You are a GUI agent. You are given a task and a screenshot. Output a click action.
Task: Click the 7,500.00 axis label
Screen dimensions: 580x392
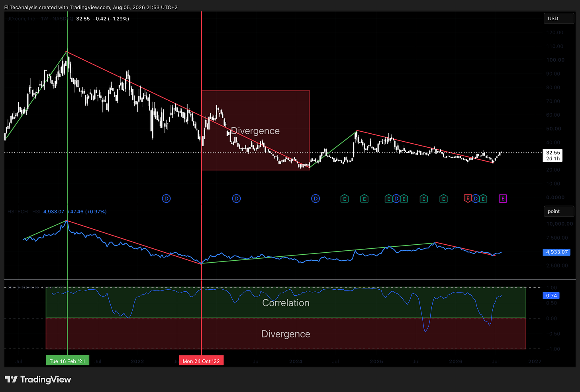(x=557, y=238)
